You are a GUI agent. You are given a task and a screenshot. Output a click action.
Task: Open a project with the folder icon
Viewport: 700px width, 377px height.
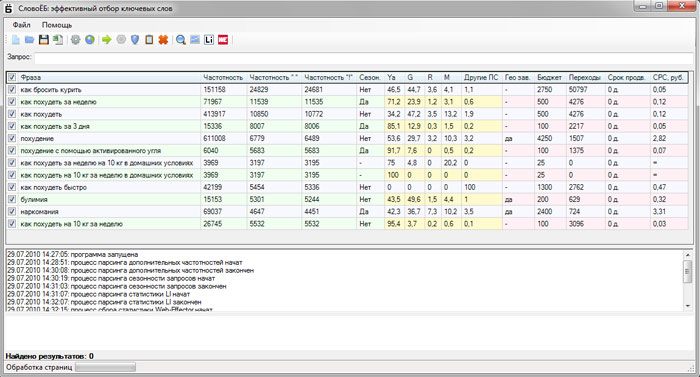click(29, 40)
